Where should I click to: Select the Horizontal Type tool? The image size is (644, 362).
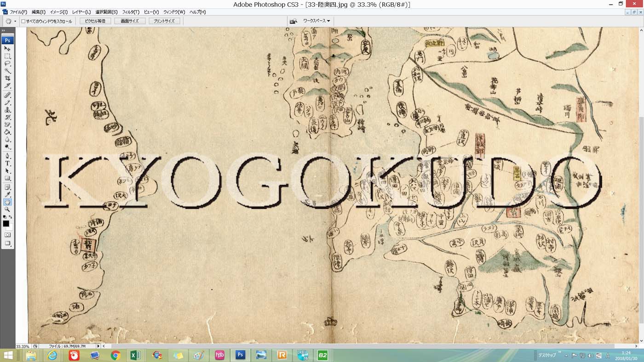point(7,163)
